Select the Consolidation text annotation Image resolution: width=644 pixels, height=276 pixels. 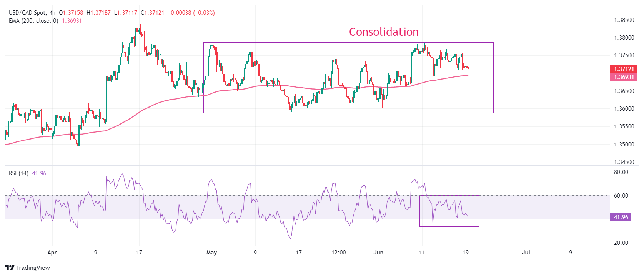(x=384, y=32)
